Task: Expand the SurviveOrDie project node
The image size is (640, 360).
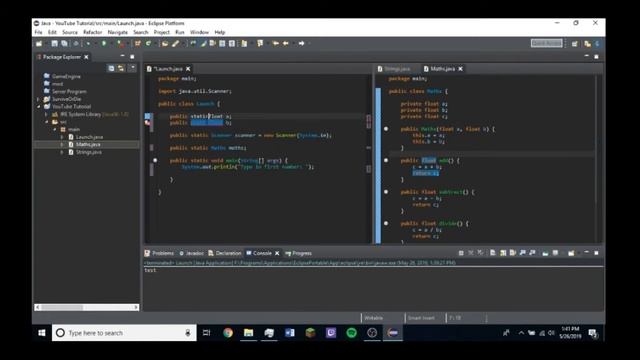Action: pos(38,99)
